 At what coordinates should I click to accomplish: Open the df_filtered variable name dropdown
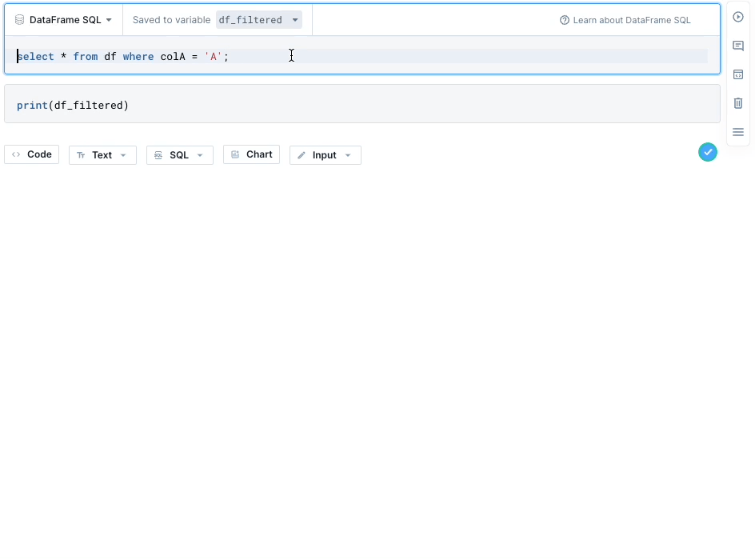coord(258,20)
